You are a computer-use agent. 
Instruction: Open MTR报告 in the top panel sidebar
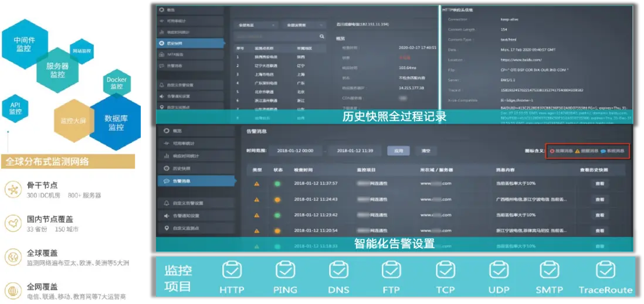point(190,54)
